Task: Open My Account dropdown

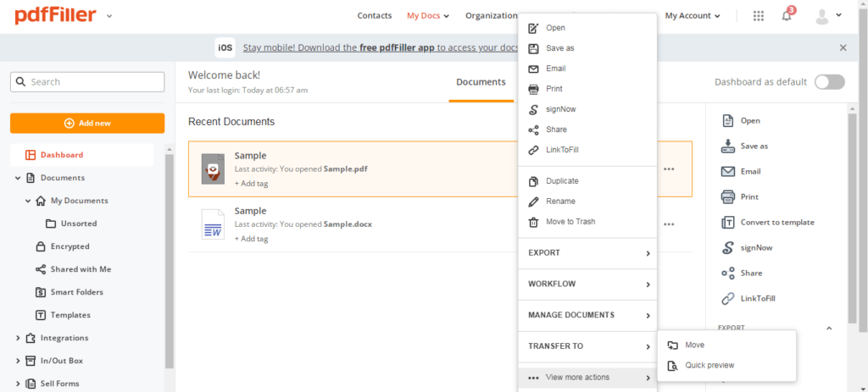Action: 693,15
